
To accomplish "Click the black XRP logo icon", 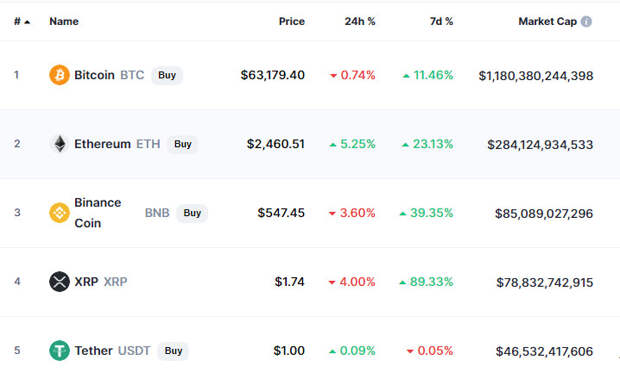I will pos(59,281).
